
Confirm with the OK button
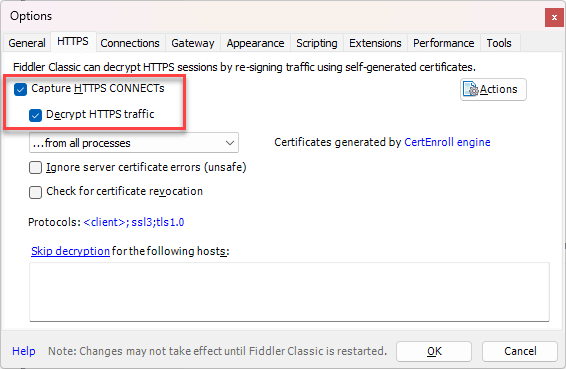pos(434,351)
